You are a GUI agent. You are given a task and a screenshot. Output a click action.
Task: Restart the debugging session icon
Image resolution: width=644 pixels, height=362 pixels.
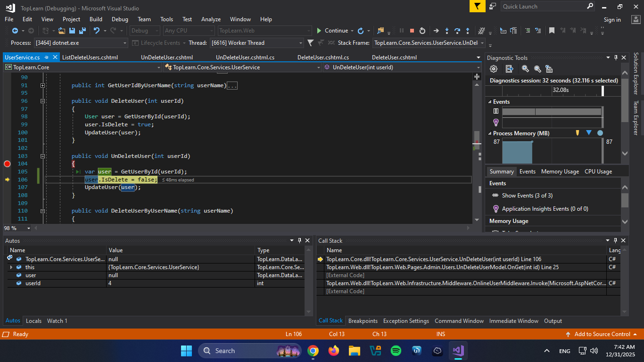click(x=422, y=31)
